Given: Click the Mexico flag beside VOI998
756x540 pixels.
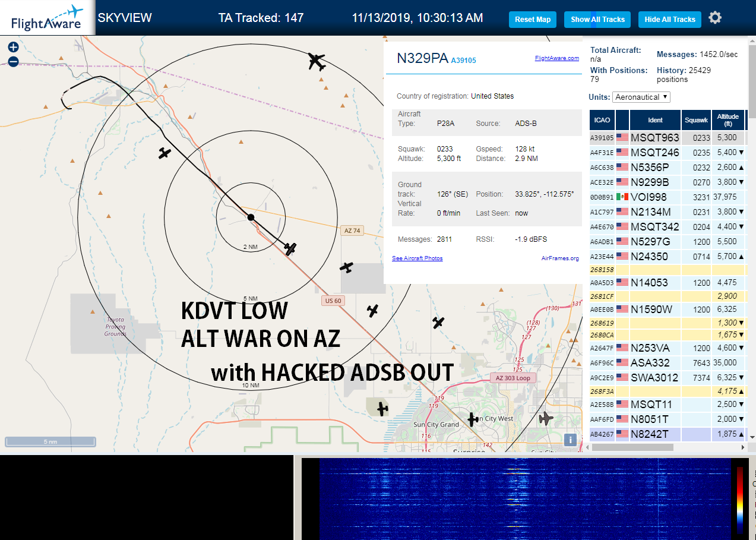Looking at the screenshot, I should 622,197.
